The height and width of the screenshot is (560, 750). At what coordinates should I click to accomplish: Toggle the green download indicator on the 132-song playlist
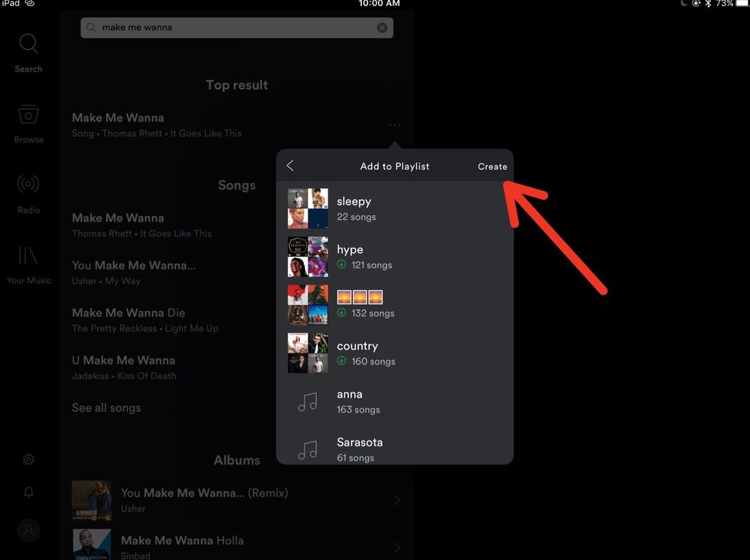341,313
